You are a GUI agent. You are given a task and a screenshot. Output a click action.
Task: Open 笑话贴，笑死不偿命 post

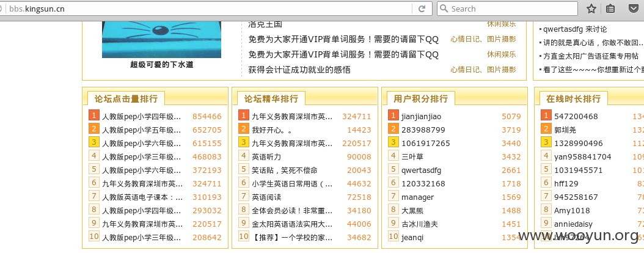click(285, 170)
